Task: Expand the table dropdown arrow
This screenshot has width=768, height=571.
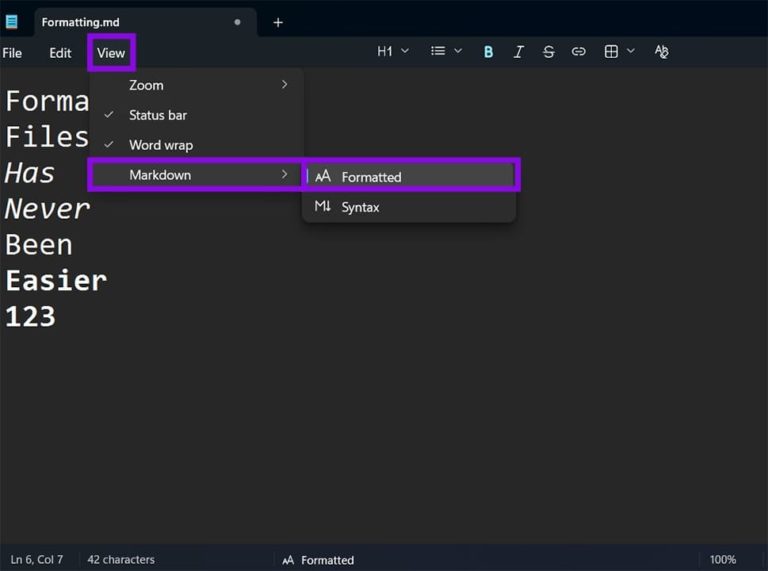Action: (x=631, y=51)
